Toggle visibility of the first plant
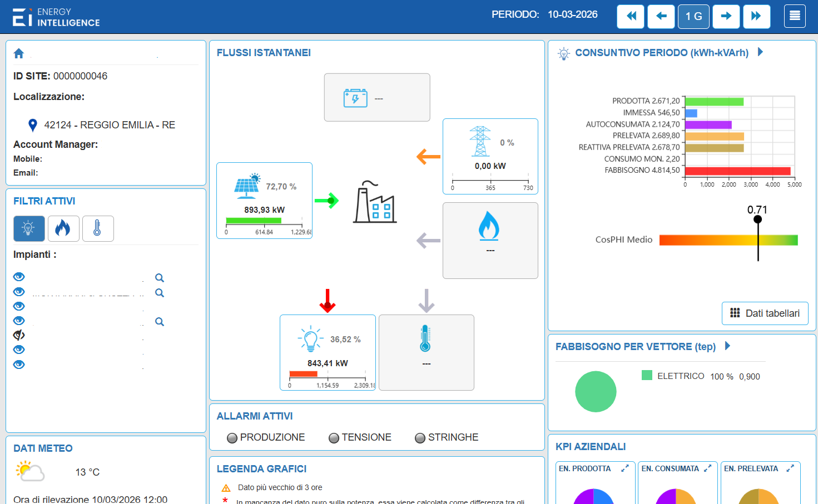 tap(19, 277)
